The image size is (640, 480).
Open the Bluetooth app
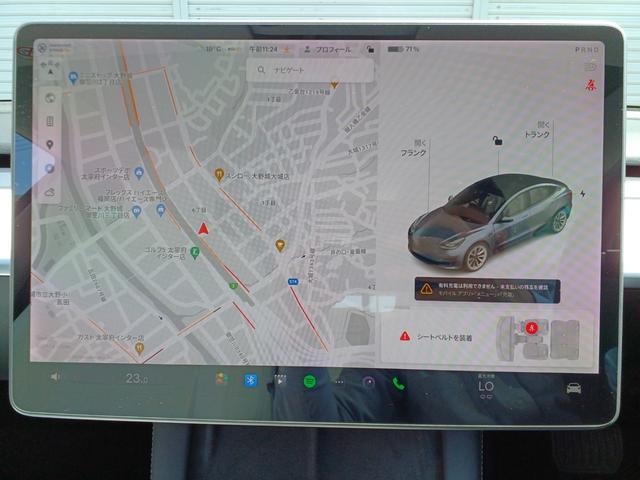(x=251, y=380)
